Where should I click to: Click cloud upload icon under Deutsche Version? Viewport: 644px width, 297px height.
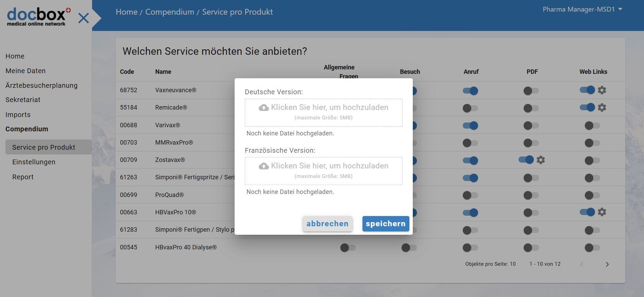point(264,108)
